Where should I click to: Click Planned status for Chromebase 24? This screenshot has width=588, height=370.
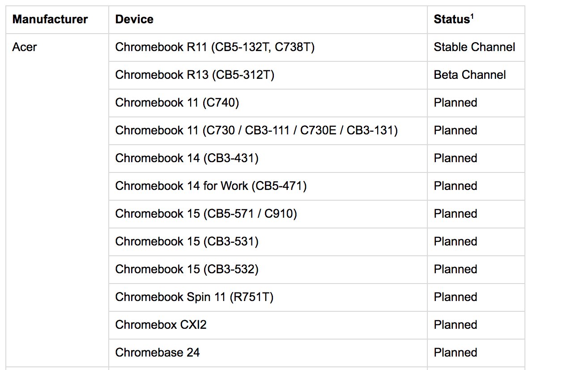(x=455, y=353)
